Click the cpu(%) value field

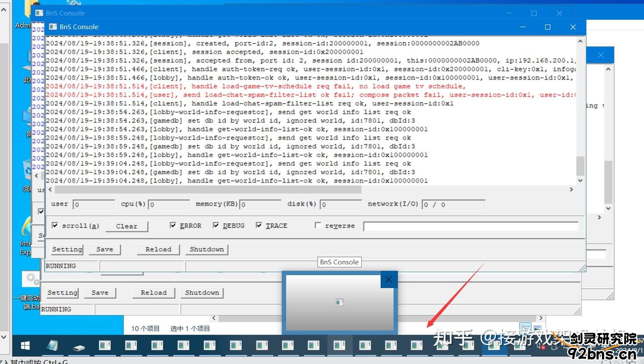[x=169, y=205]
